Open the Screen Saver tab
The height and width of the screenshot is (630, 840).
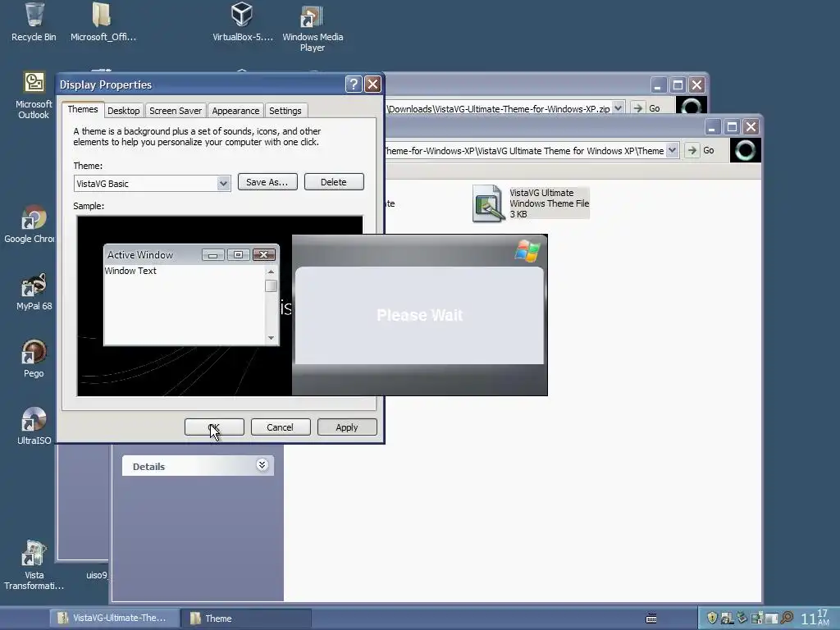click(176, 111)
